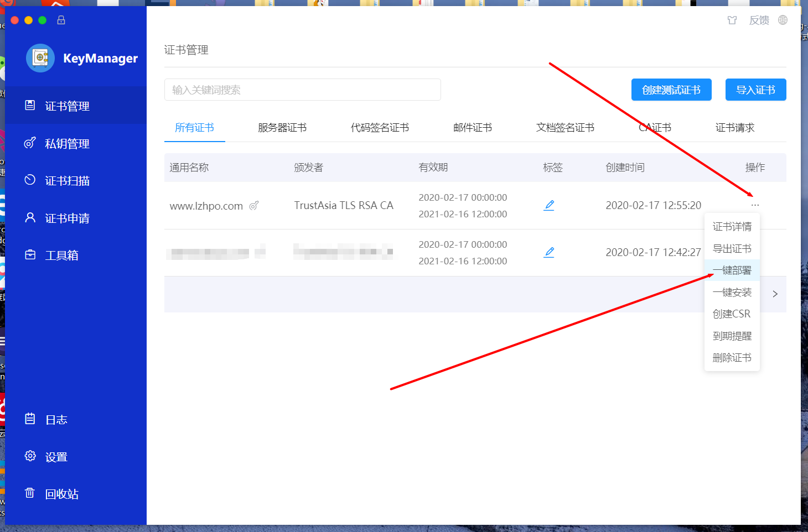This screenshot has width=808, height=532.
Task: Select 一键部署 from the context menu
Action: (732, 270)
